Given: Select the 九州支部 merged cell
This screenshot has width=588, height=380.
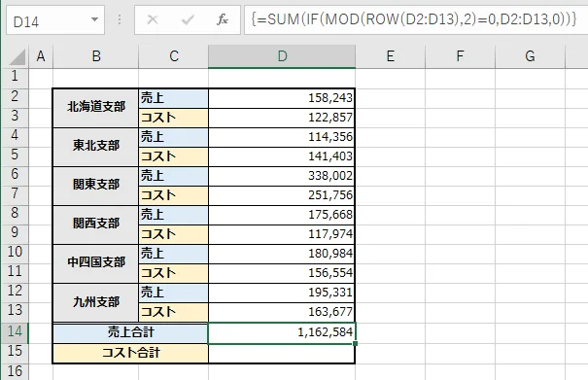Looking at the screenshot, I should [96, 302].
